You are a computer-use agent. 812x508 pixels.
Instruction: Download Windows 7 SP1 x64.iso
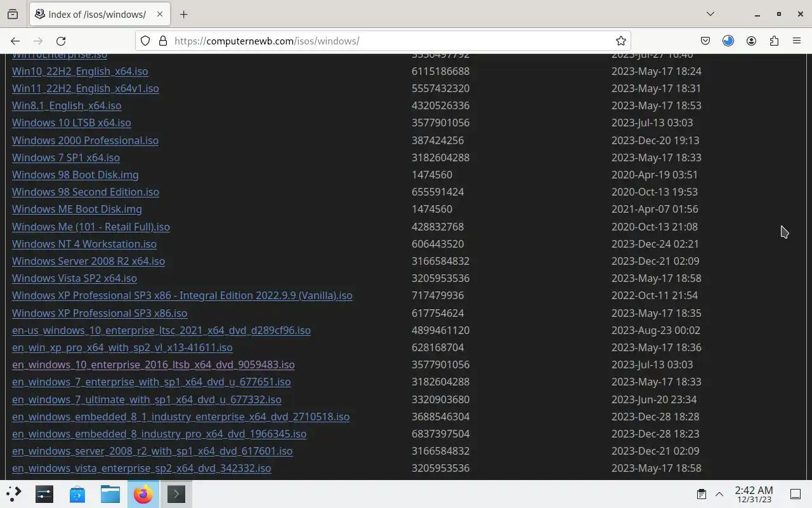click(66, 157)
